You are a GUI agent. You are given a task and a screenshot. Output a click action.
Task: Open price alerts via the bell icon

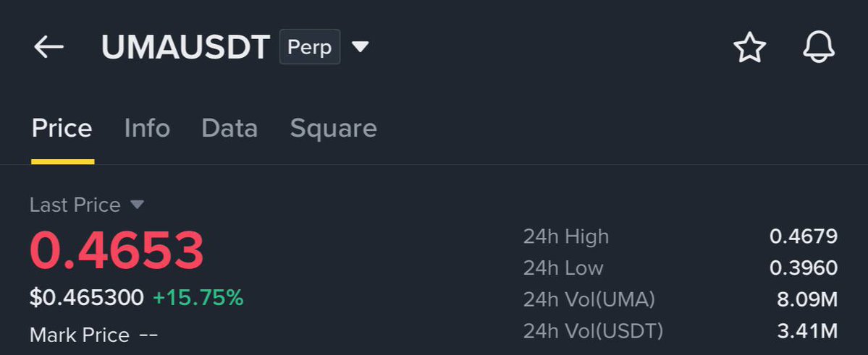click(x=819, y=46)
